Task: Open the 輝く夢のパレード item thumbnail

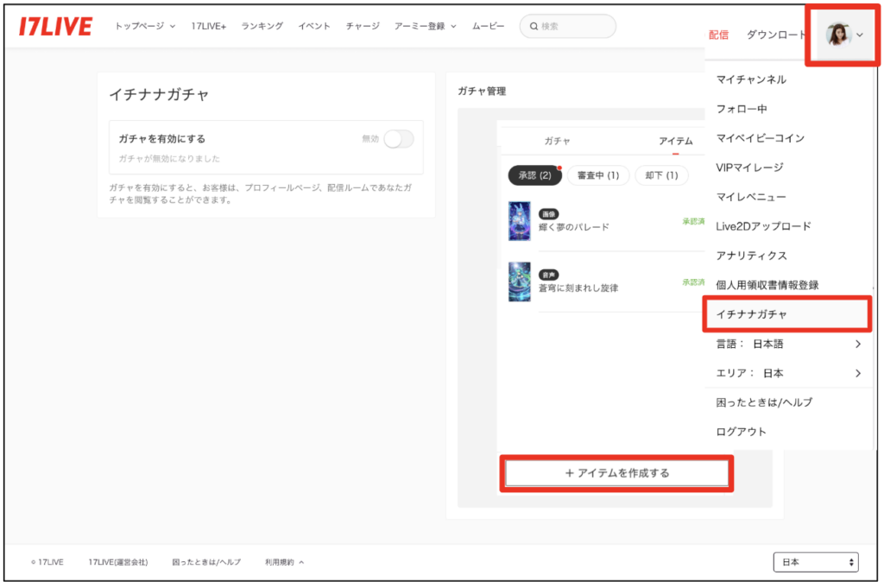Action: coord(519,221)
